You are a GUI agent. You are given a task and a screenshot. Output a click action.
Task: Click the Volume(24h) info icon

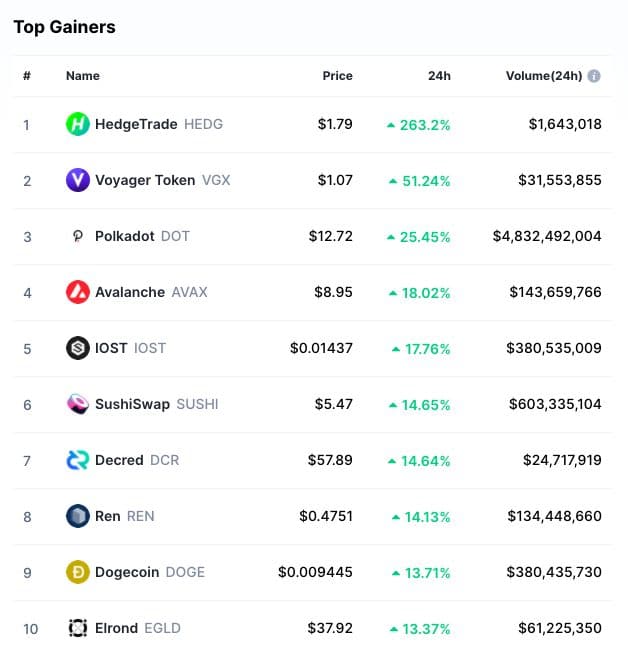594,76
